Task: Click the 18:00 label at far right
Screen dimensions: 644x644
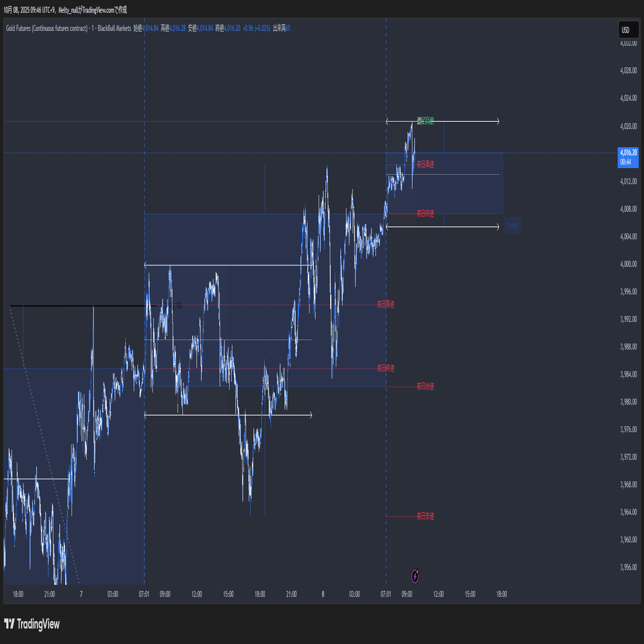Action: click(501, 594)
